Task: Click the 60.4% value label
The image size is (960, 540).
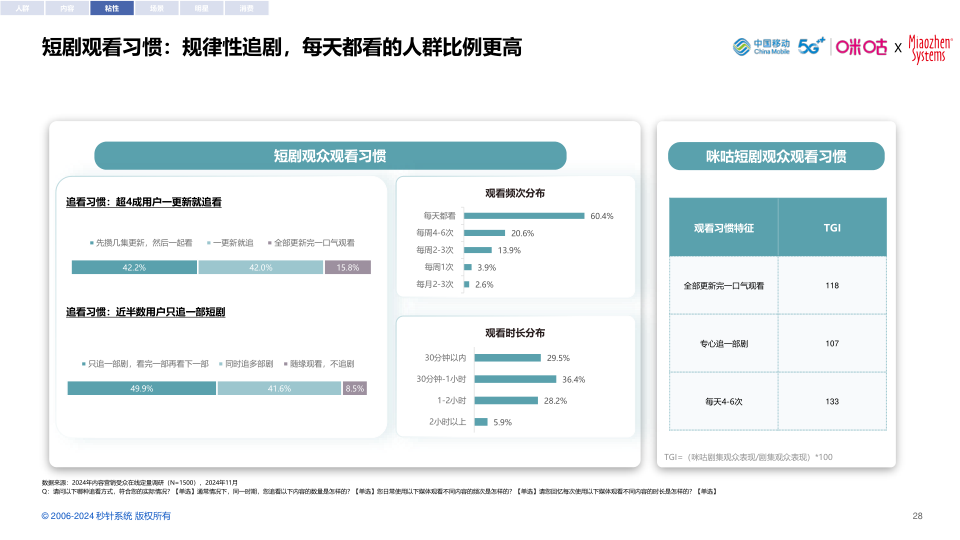Action: click(602, 216)
